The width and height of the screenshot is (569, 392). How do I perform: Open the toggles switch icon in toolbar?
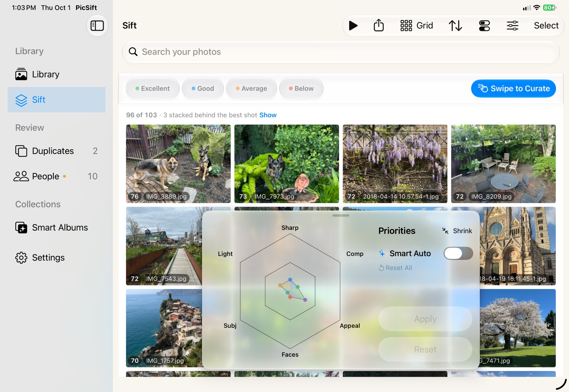[x=484, y=26]
